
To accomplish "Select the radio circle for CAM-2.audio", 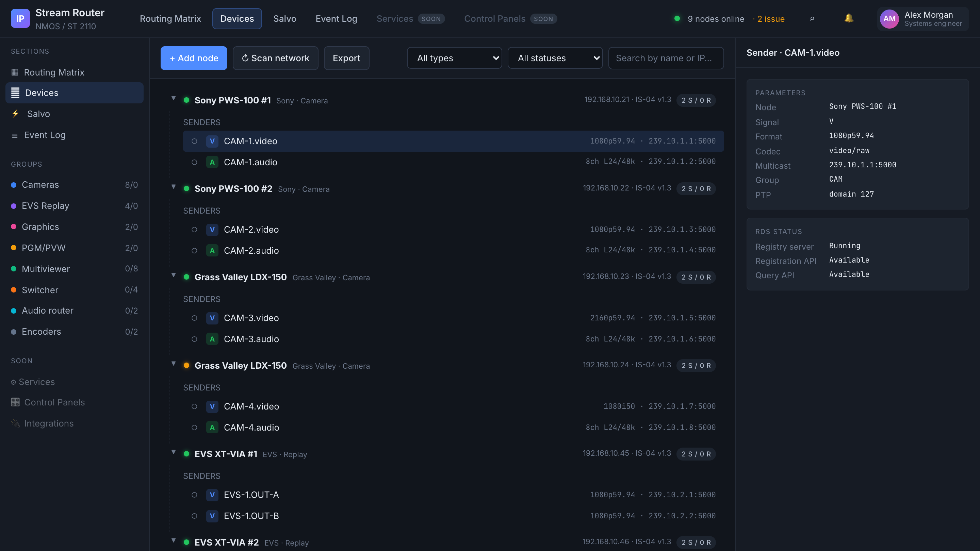I will [194, 251].
